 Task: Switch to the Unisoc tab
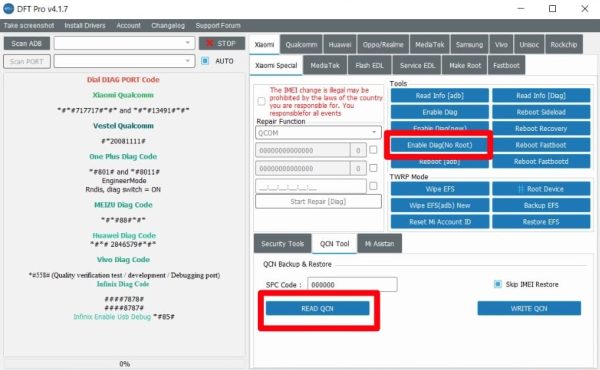[529, 44]
